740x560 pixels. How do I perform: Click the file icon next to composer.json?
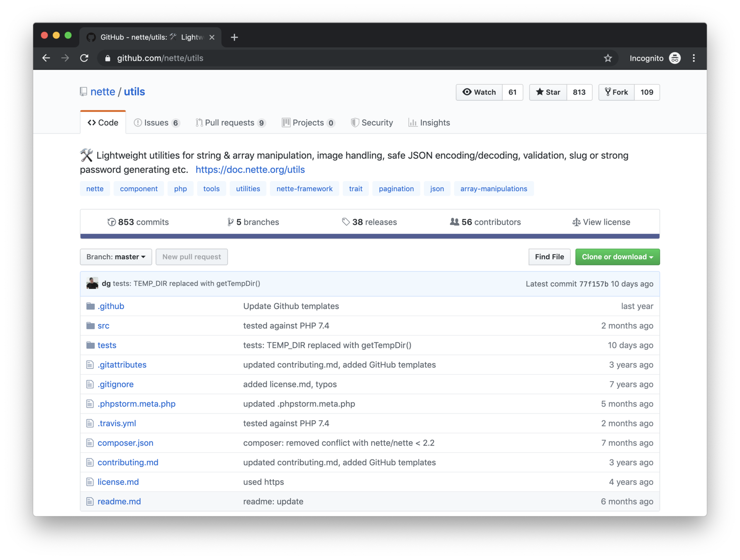90,443
